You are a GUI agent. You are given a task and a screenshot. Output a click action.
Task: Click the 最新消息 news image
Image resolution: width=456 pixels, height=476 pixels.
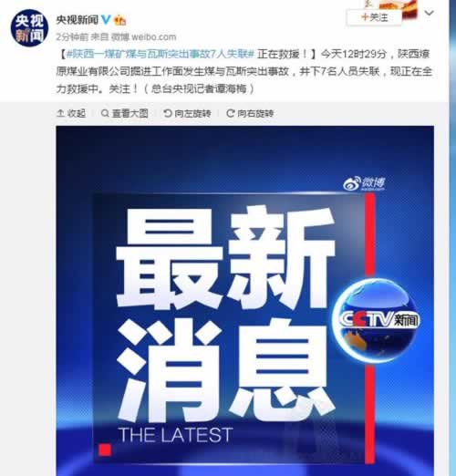click(245, 301)
